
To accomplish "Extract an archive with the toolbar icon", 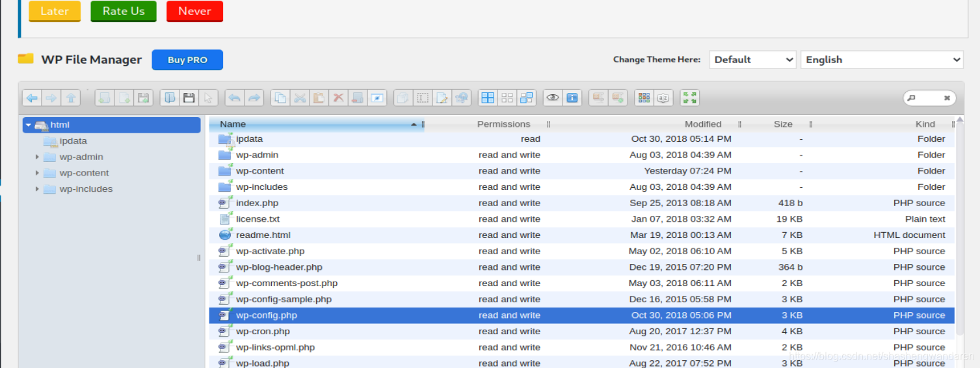I will tap(598, 98).
